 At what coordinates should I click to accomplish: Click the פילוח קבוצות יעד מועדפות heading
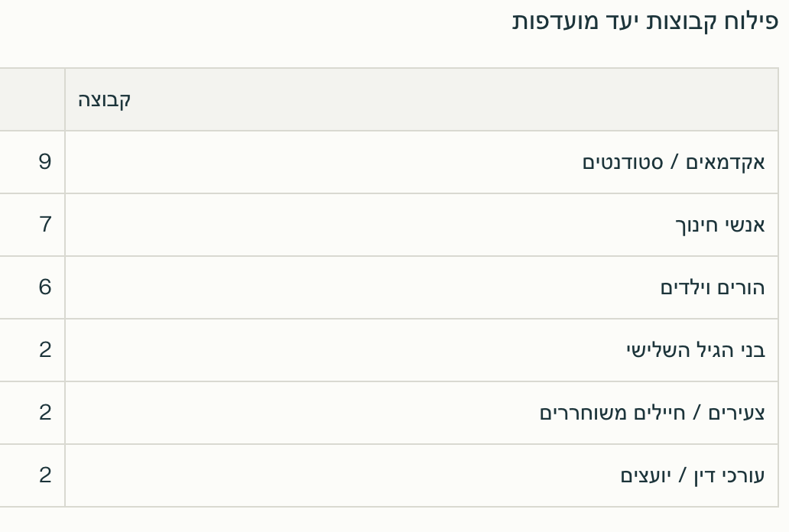(645, 21)
